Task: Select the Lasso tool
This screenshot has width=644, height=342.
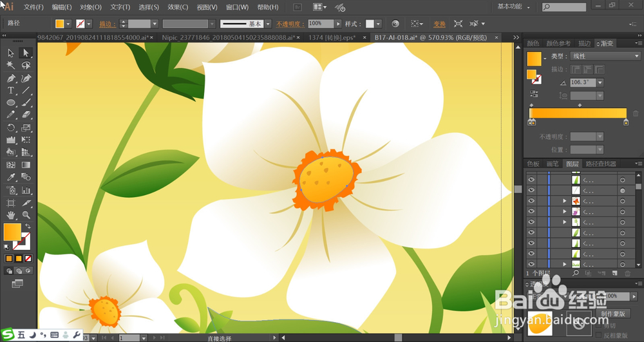Action: (x=26, y=65)
